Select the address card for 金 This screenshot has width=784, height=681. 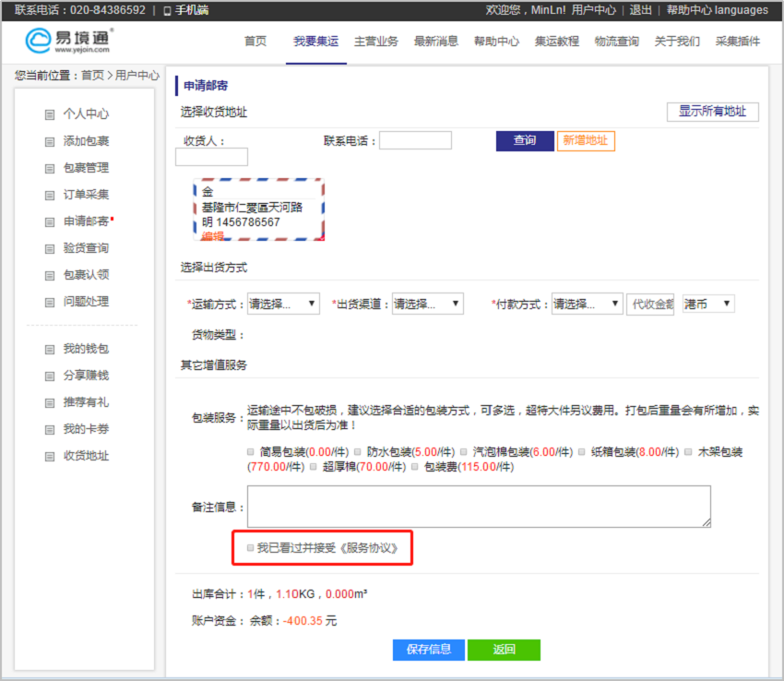(x=259, y=209)
